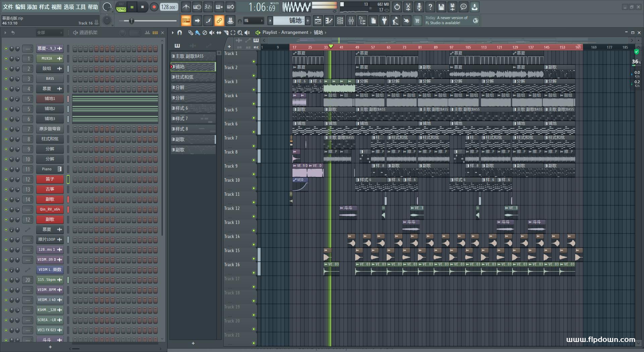Select the playlist slice tool
The image size is (644, 352).
pyautogui.click(x=226, y=33)
